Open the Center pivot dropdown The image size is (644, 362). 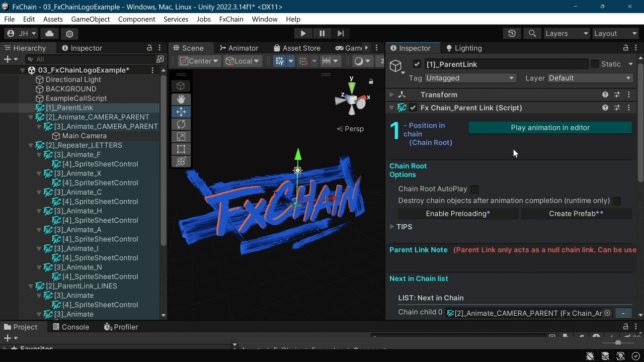(x=199, y=61)
